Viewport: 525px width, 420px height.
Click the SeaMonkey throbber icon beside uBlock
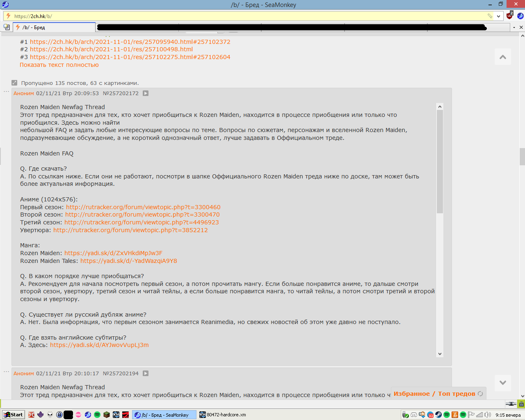(520, 16)
